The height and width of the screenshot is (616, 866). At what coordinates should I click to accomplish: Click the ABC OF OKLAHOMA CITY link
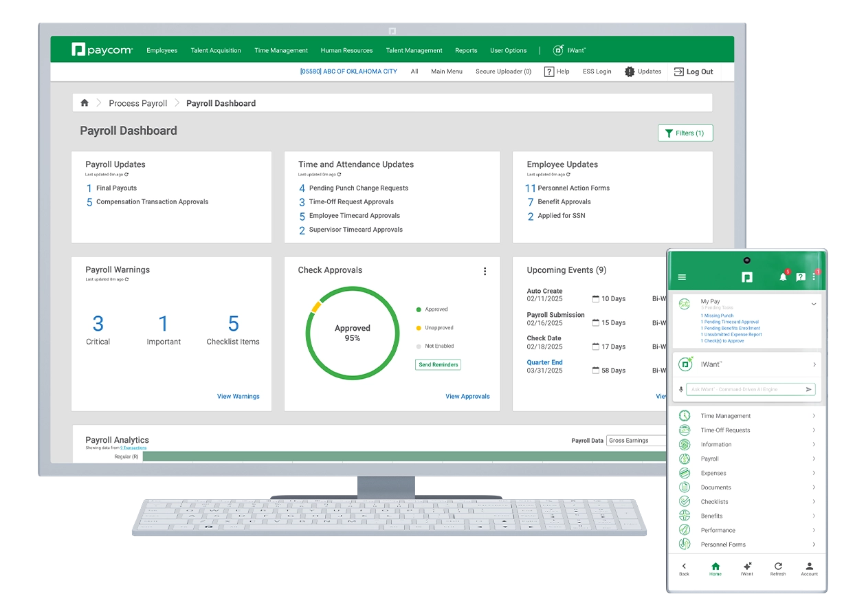(x=348, y=71)
